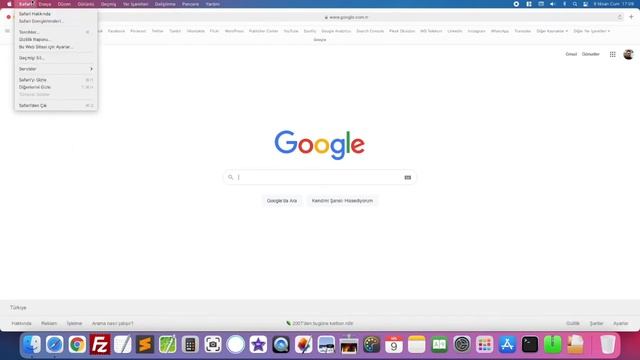
Task: Expand the Servisler submenu
Action: pos(56,69)
